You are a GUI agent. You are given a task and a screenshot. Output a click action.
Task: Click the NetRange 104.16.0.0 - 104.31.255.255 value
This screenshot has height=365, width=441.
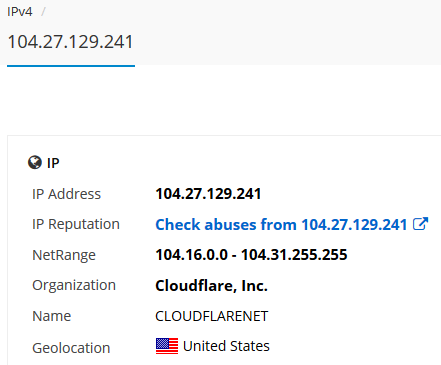point(251,255)
